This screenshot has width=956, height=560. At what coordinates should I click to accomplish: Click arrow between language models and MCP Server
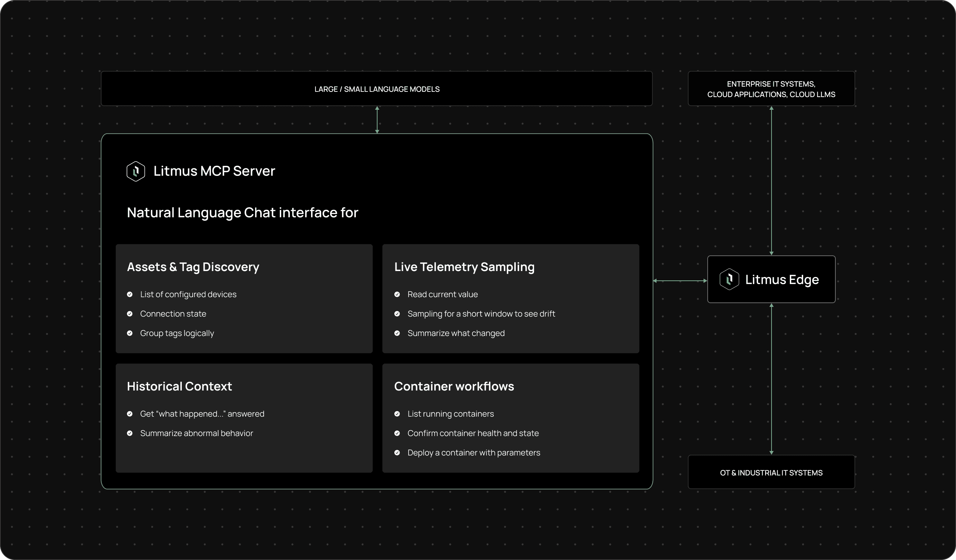pos(377,120)
